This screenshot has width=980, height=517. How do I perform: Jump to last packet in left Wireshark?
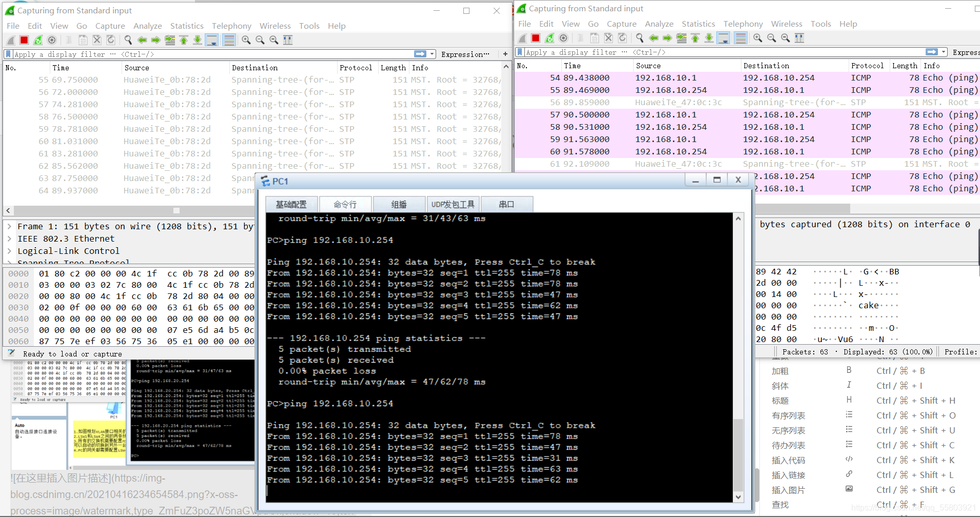(198, 40)
